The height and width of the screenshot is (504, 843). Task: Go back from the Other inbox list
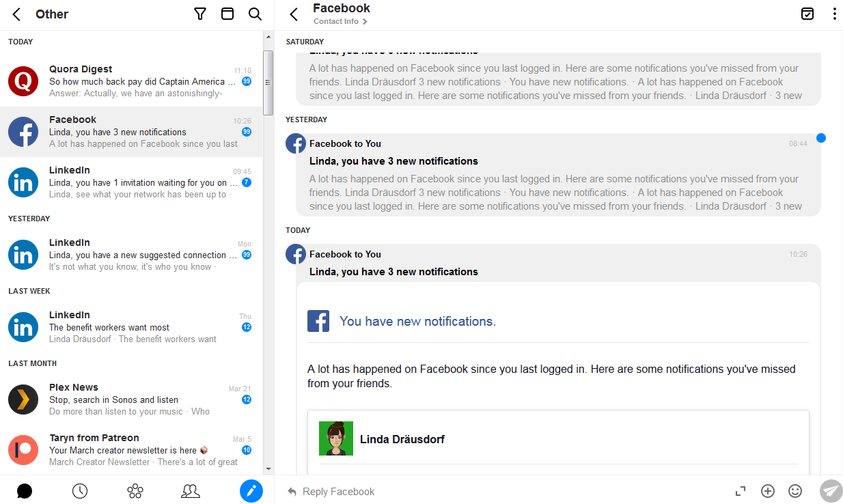16,14
